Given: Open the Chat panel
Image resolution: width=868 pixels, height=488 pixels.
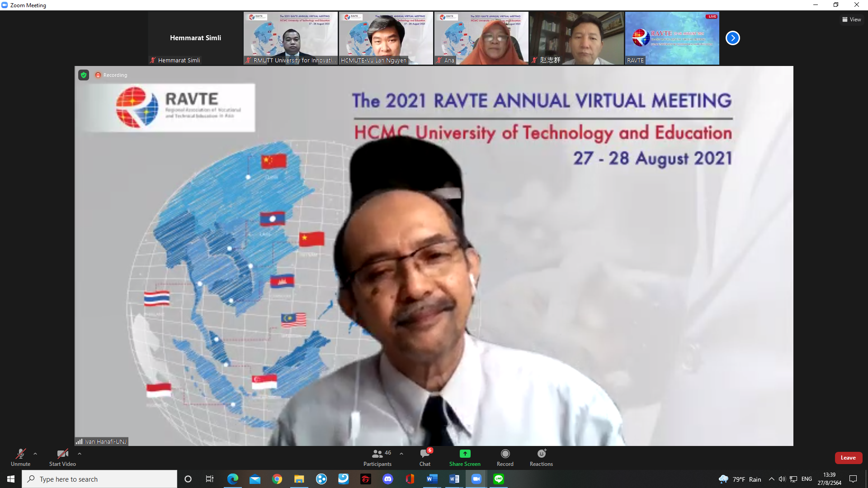Looking at the screenshot, I should pyautogui.click(x=425, y=457).
